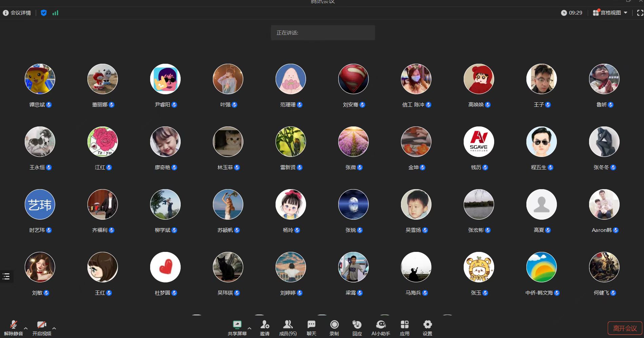
Task: Turn on the video camera
Action: point(42,325)
